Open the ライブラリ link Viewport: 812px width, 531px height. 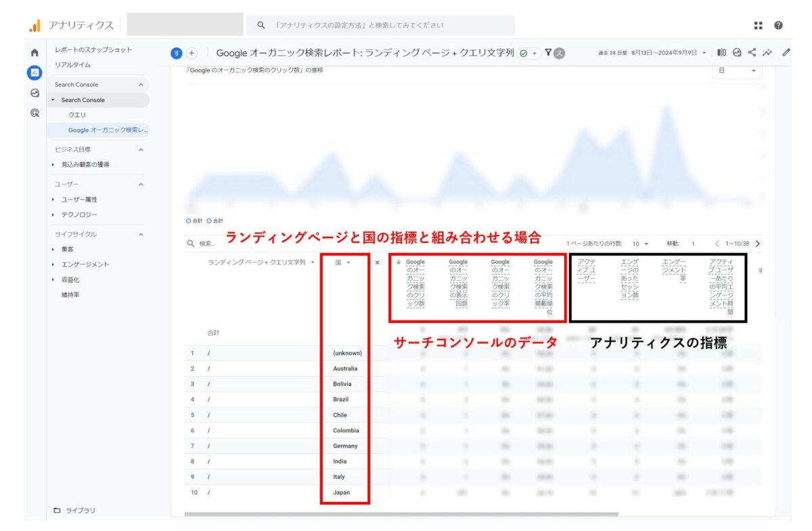pos(81,510)
